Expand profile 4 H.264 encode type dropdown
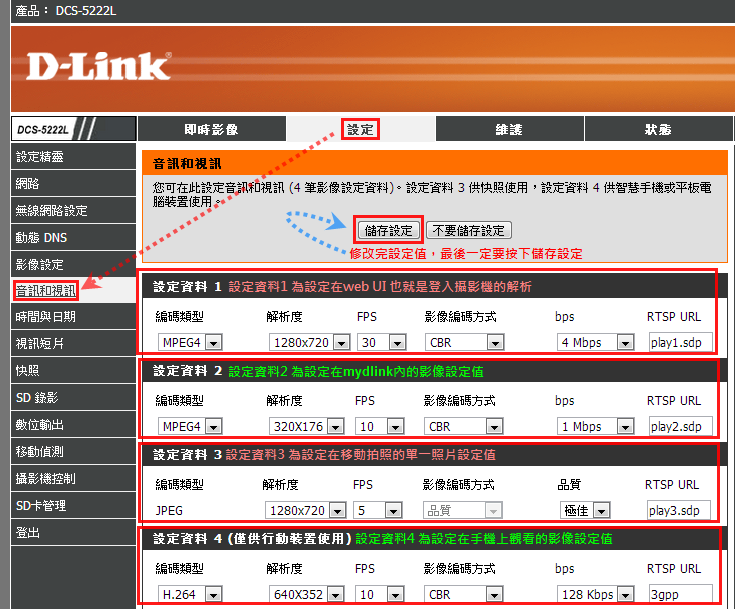Screen dimensions: 735x609 (x=190, y=595)
